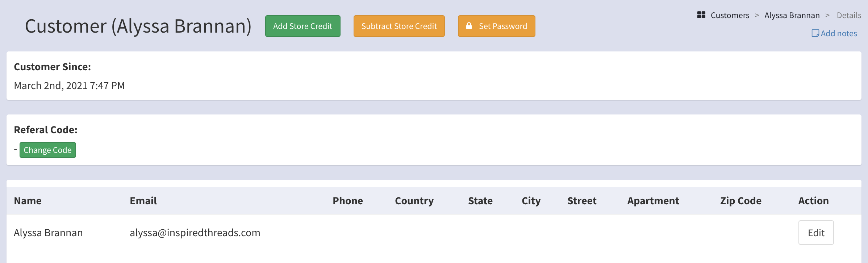Click the Customer Since date text
Screen dimensions: 868x263
[x=69, y=85]
